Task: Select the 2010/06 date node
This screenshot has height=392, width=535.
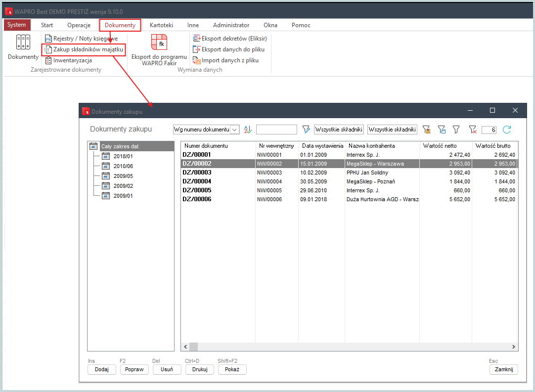Action: coord(123,166)
